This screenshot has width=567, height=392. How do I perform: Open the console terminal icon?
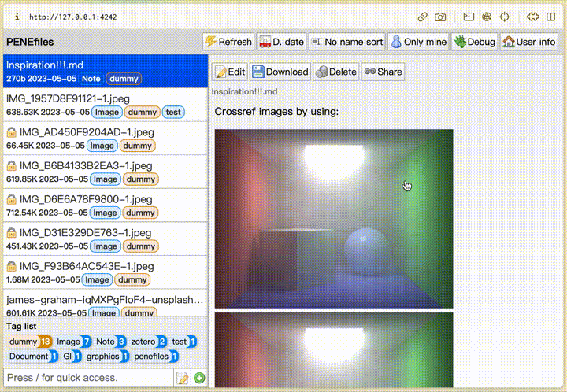[469, 17]
